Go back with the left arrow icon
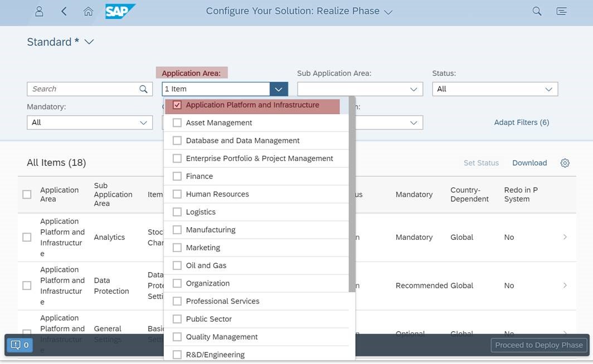The image size is (593, 364). click(64, 11)
